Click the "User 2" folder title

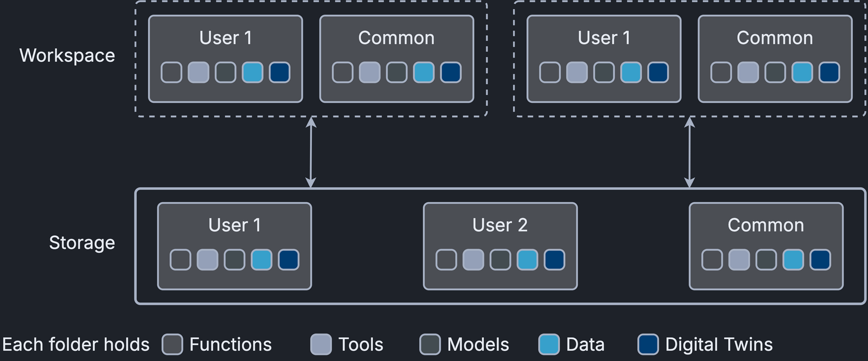click(500, 225)
